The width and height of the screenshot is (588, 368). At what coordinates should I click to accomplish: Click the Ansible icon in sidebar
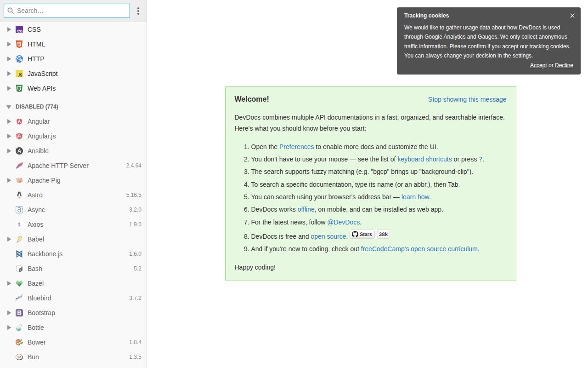pyautogui.click(x=19, y=150)
